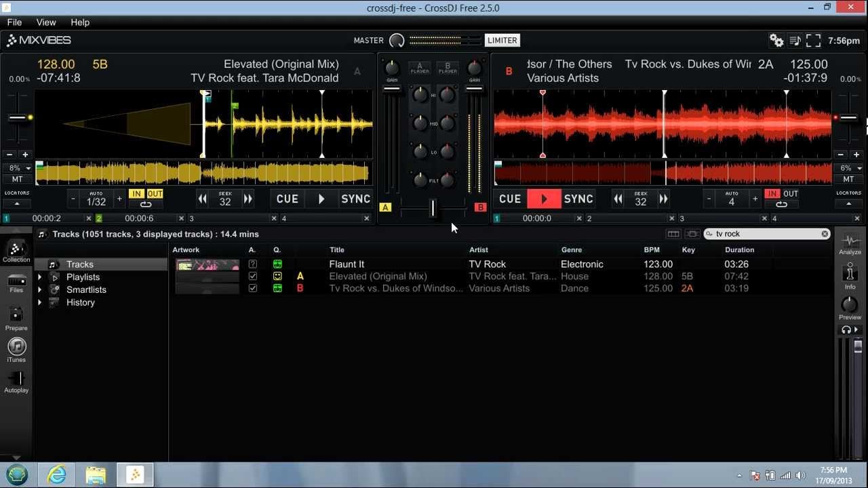Screen dimensions: 868x488
Task: Clear the tv rock search field
Action: (825, 234)
